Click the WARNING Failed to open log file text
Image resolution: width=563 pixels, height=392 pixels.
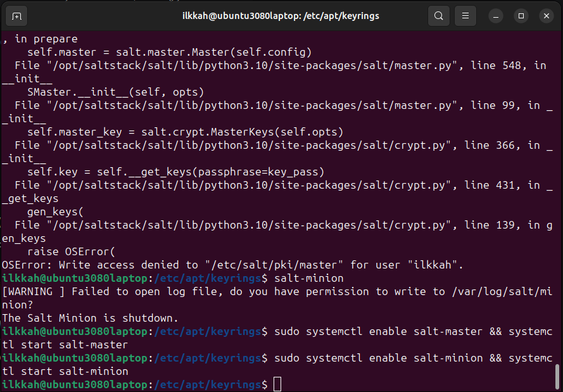click(190, 291)
